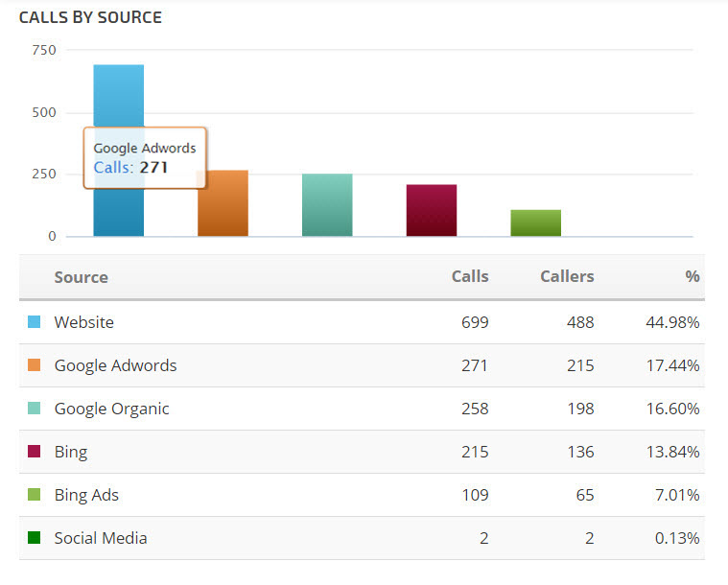728x585 pixels.
Task: Select the Website row label
Action: [84, 322]
